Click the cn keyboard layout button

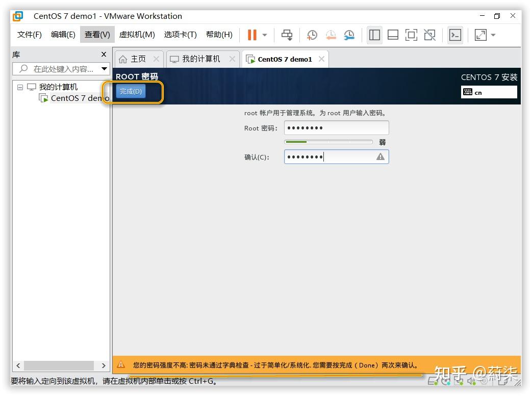click(488, 92)
